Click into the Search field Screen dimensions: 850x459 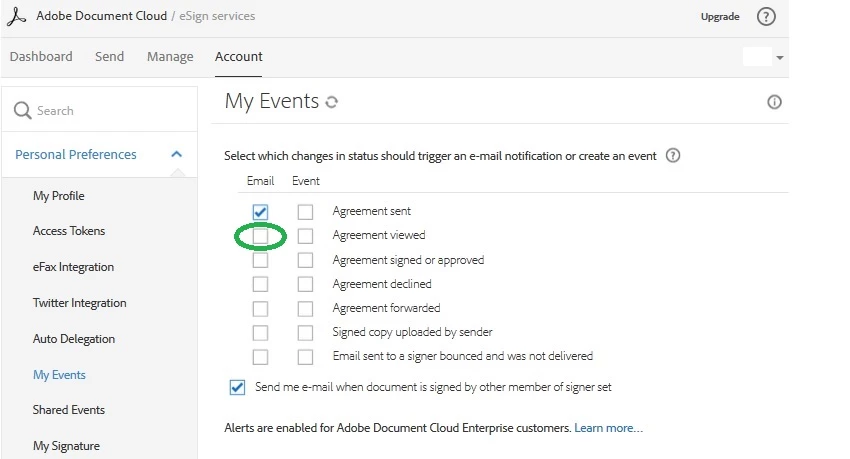coord(110,111)
